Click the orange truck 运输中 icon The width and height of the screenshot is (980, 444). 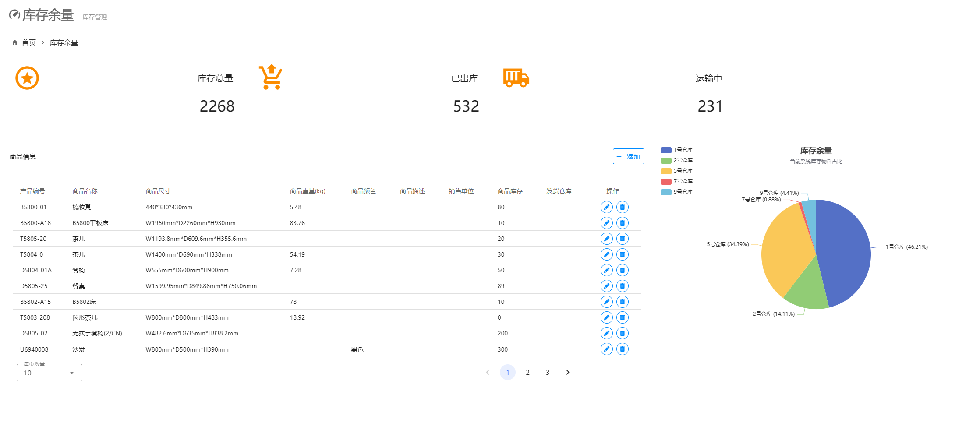516,78
